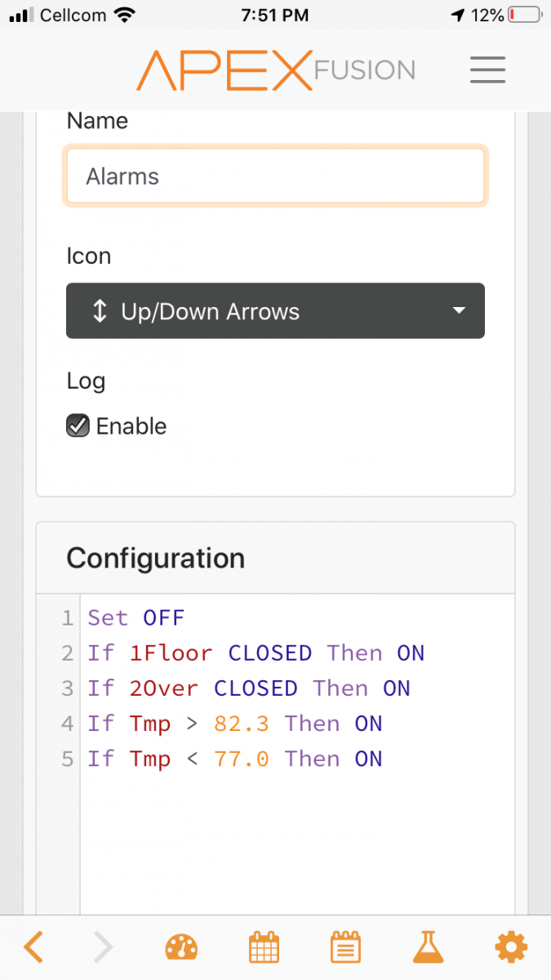The image size is (551, 980).
Task: Click line 'If 1Floor CLOSED Then ON'
Action: tap(256, 653)
